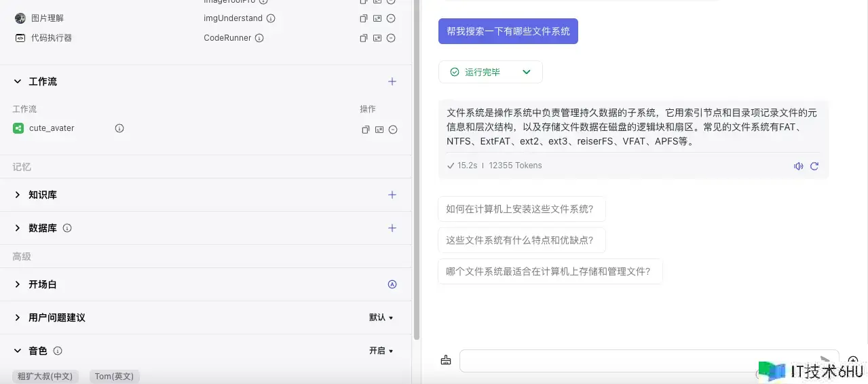Expand the 运行完毕 status dropdown
Viewport: 868px width, 384px height.
click(526, 72)
